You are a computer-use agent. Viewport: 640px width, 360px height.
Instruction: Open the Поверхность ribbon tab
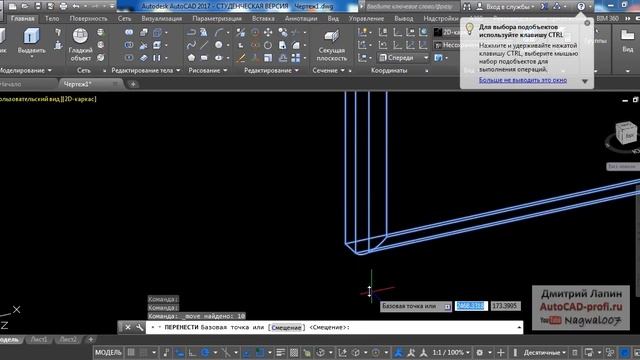click(88, 18)
